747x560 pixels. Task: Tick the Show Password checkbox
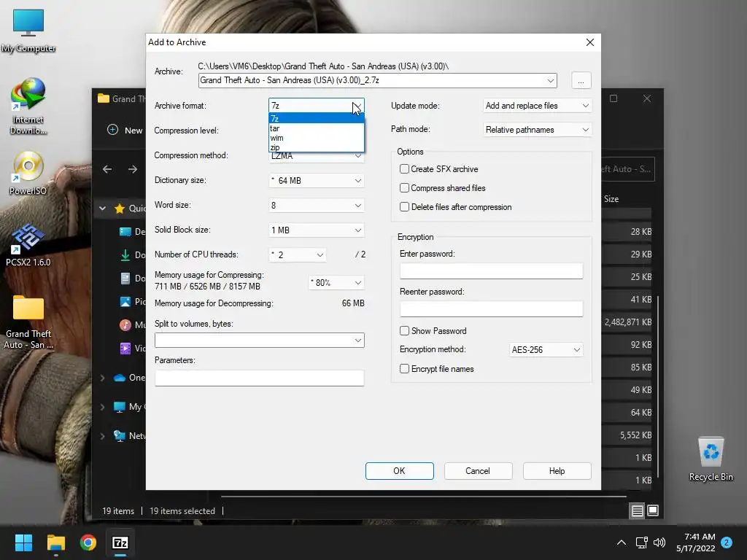click(x=404, y=331)
